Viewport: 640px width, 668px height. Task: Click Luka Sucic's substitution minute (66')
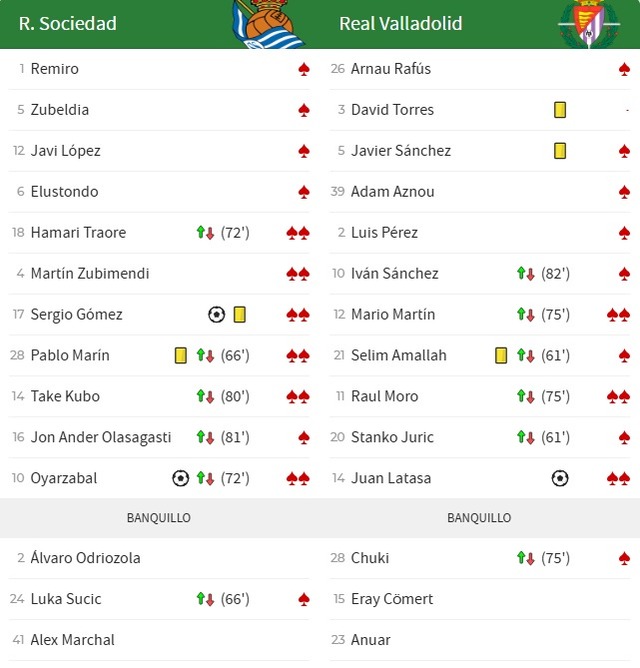(235, 599)
